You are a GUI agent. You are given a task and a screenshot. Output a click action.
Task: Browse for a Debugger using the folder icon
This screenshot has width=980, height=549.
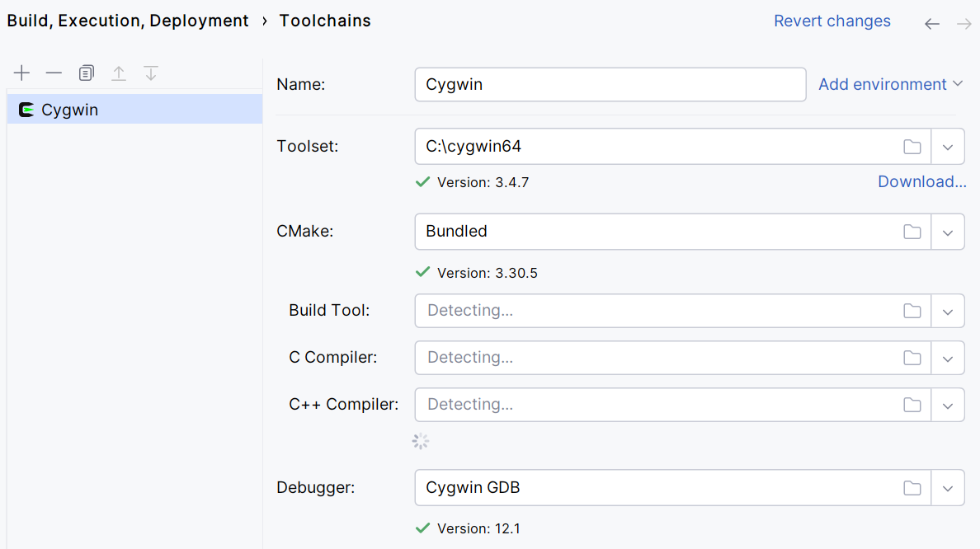912,487
